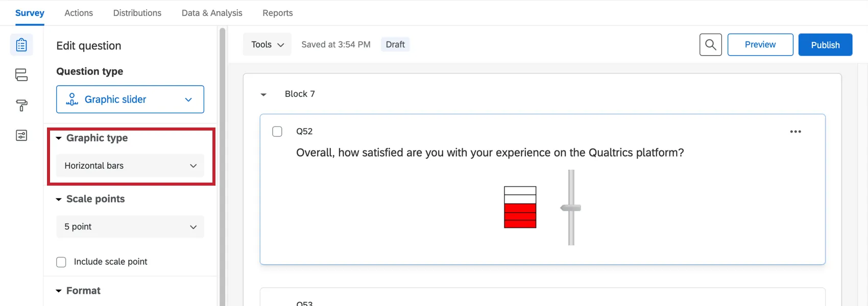Move the vertical graphic slider handle

coord(571,208)
